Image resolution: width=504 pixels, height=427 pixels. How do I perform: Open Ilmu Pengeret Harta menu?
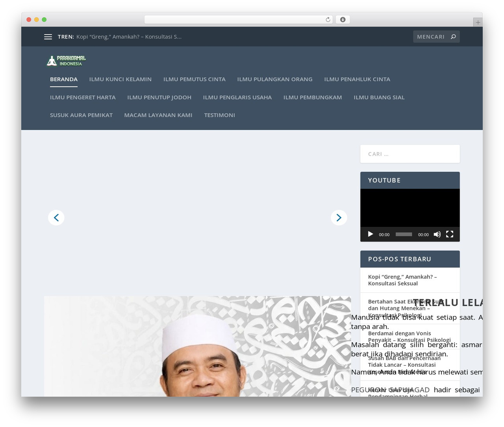[x=83, y=97]
